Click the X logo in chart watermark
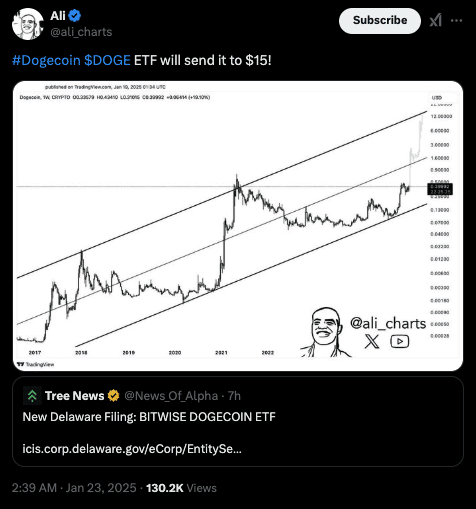Image resolution: width=476 pixels, height=509 pixels. (372, 341)
